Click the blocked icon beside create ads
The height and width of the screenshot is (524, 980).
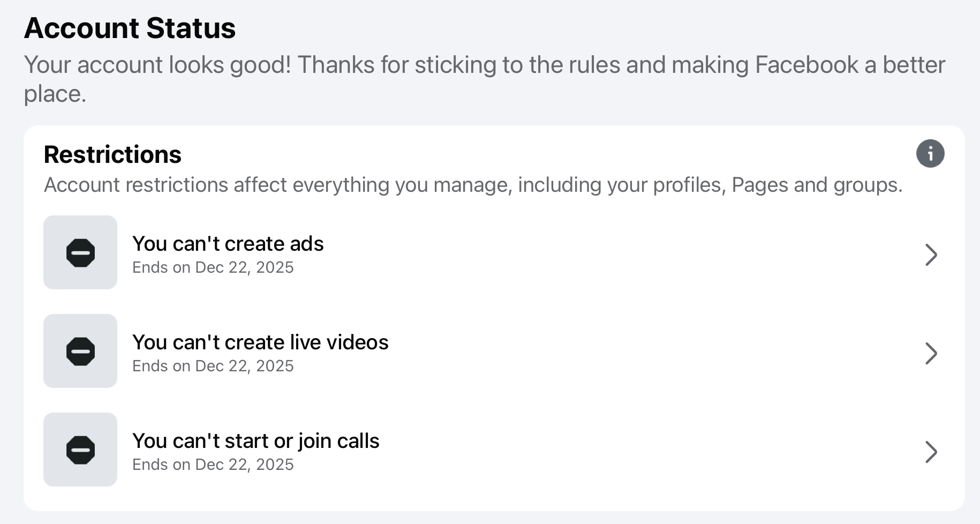[80, 253]
